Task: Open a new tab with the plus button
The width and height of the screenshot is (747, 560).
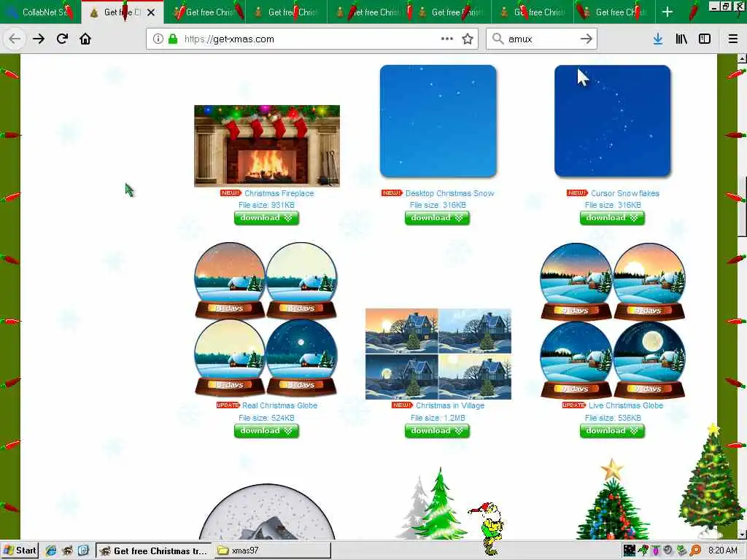Action: [x=667, y=12]
